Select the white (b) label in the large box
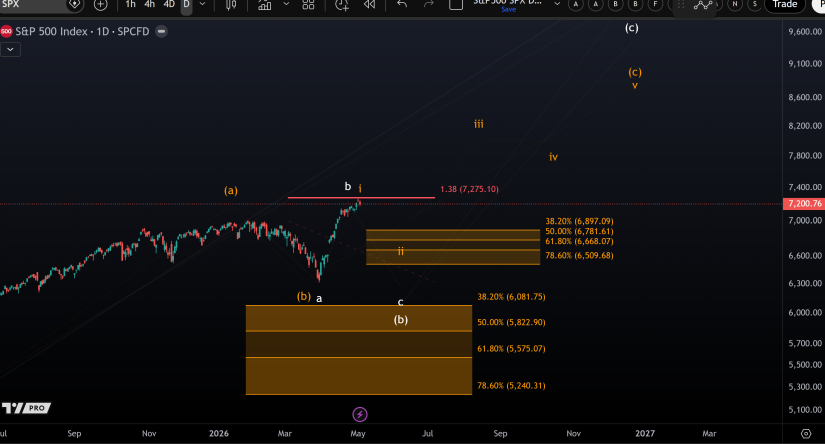This screenshot has height=444, width=825. (401, 319)
